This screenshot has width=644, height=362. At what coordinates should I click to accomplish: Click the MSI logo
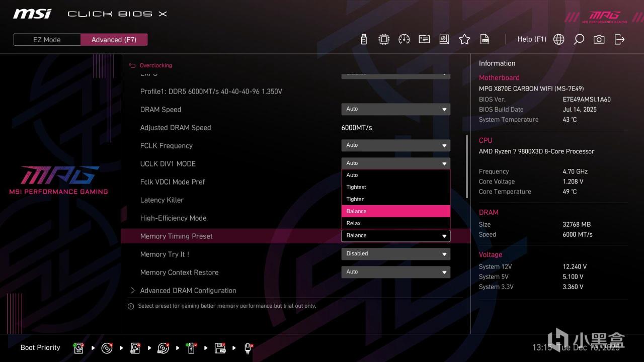pyautogui.click(x=32, y=14)
